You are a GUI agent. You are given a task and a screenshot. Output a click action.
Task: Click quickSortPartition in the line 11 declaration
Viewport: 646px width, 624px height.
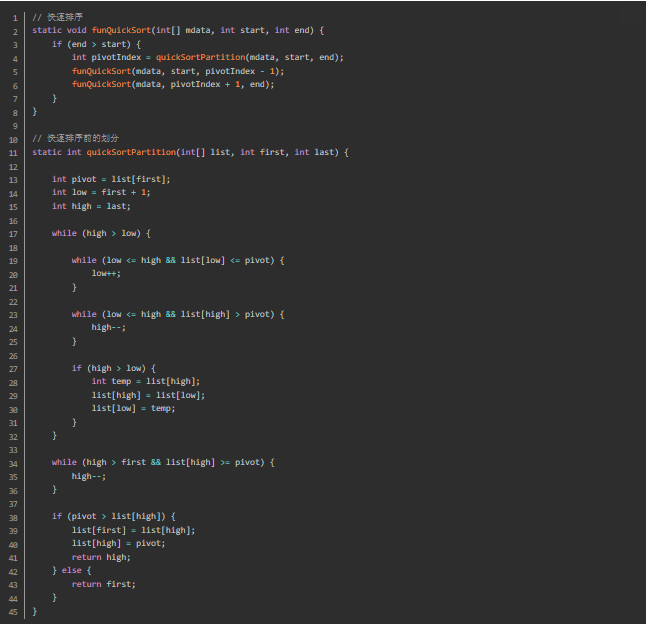pyautogui.click(x=131, y=152)
